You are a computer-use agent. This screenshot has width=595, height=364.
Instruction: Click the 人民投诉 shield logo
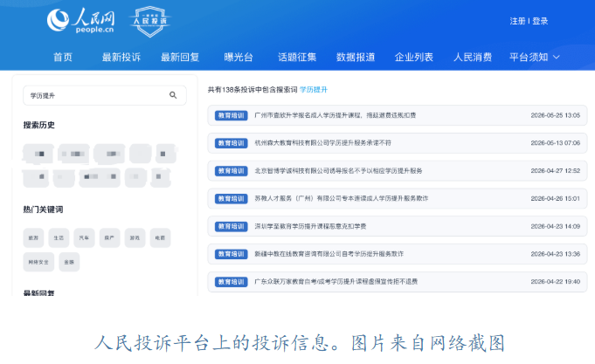click(150, 21)
